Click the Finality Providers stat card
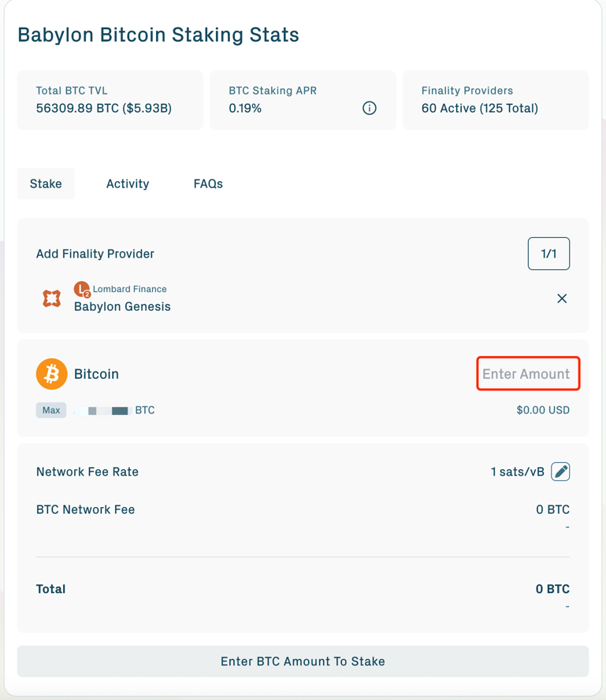The image size is (606, 700). (x=495, y=100)
